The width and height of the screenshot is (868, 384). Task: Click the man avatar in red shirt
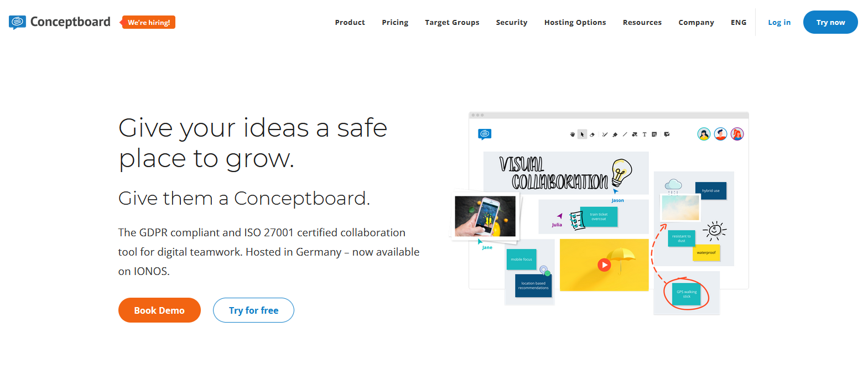(720, 134)
